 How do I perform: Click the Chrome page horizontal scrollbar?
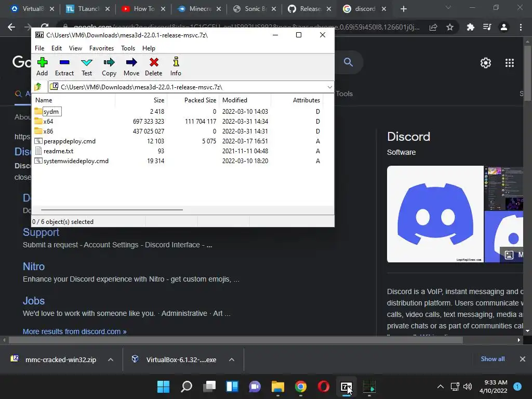[236, 340]
